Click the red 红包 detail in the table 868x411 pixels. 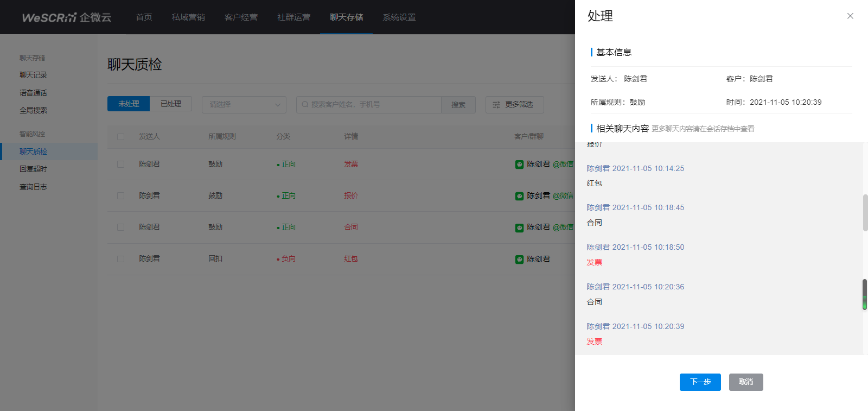pyautogui.click(x=351, y=259)
